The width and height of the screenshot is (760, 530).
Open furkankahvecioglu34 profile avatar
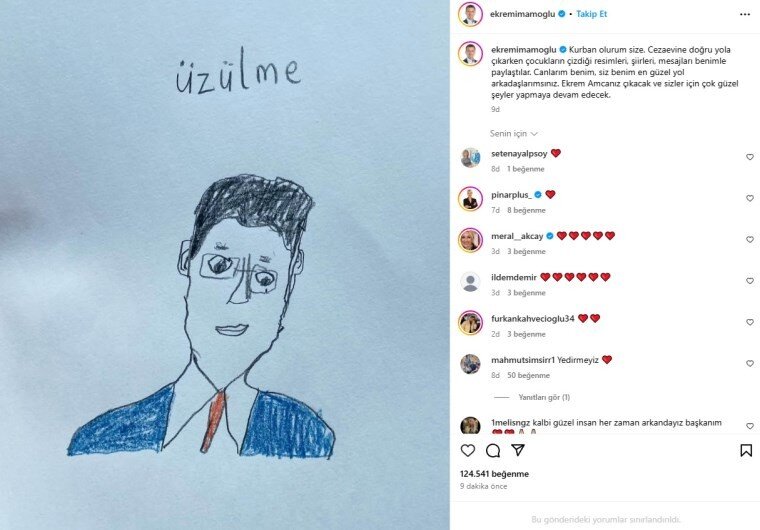pyautogui.click(x=470, y=322)
